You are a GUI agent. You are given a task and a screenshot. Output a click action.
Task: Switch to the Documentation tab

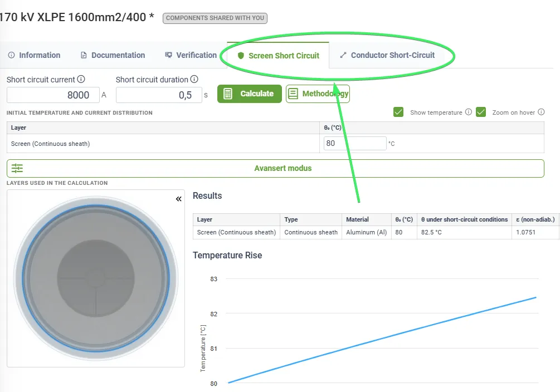click(113, 55)
